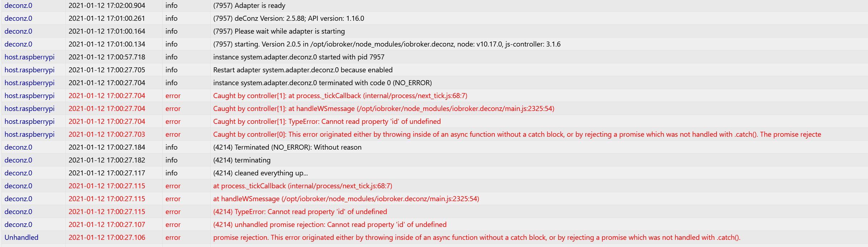
Task: Select '(4214) Terminated (NO_ERROR): Without reason' message
Action: 287,147
